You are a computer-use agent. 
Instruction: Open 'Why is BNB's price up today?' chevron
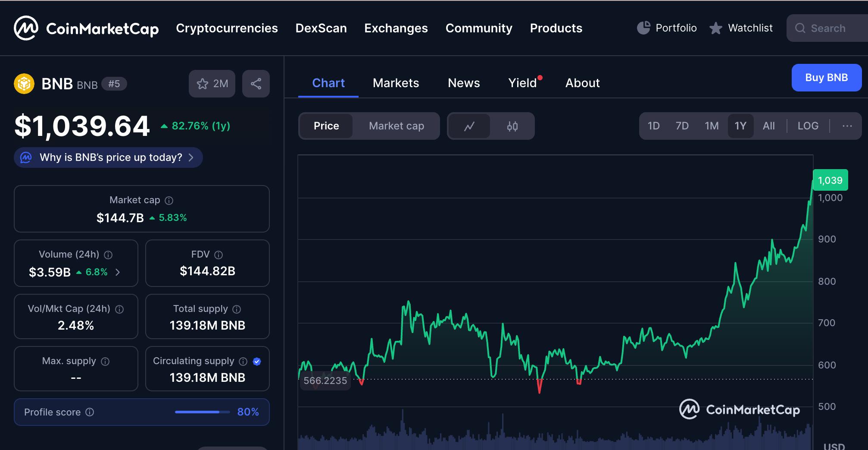pyautogui.click(x=191, y=157)
